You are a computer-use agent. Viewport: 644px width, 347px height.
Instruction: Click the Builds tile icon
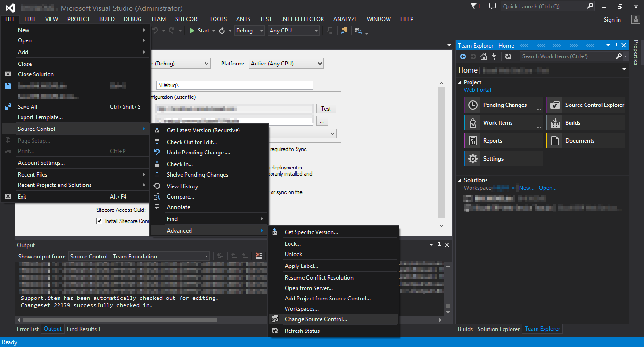click(x=555, y=123)
